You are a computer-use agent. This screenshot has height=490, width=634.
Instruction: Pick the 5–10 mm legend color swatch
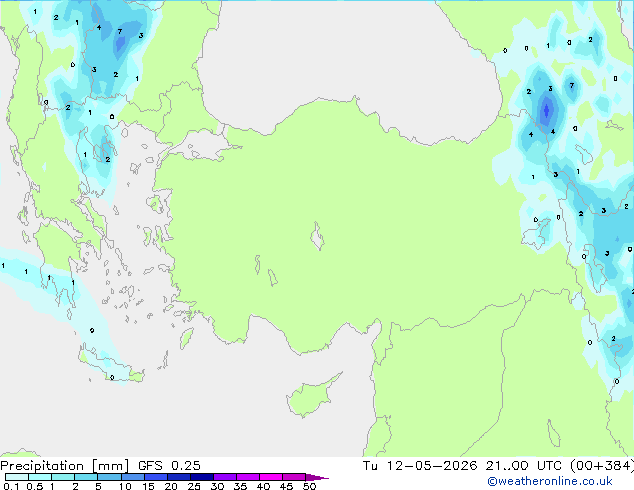tap(109, 477)
